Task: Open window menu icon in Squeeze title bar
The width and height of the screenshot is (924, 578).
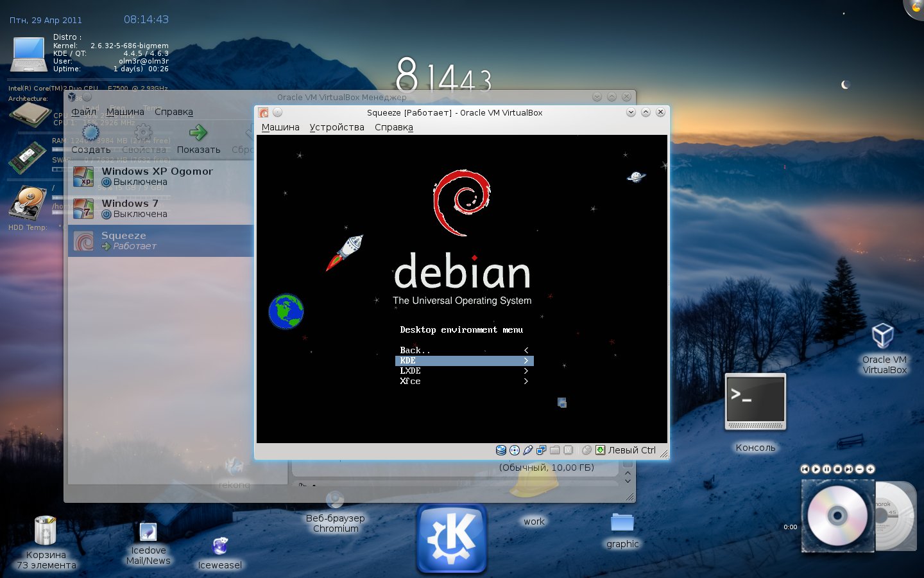Action: pyautogui.click(x=263, y=112)
